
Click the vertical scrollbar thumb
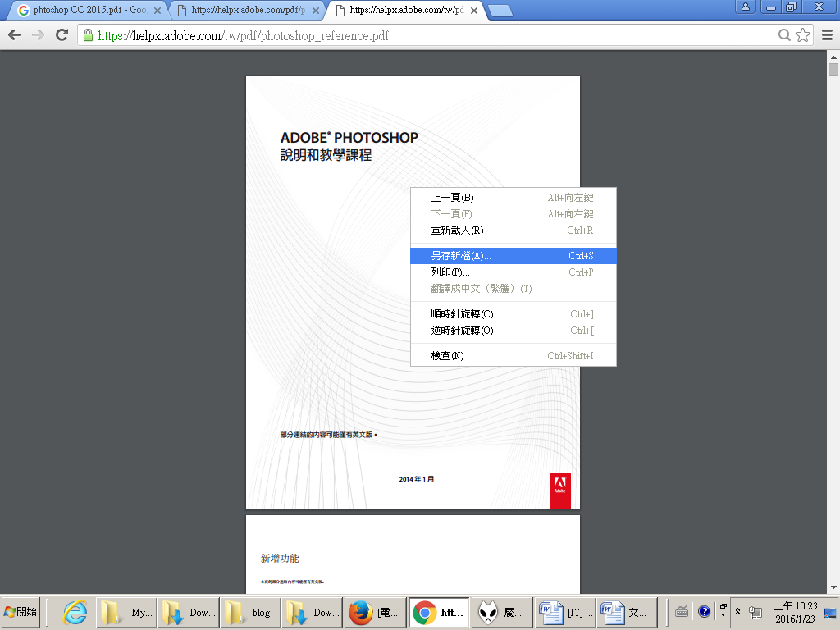point(833,70)
